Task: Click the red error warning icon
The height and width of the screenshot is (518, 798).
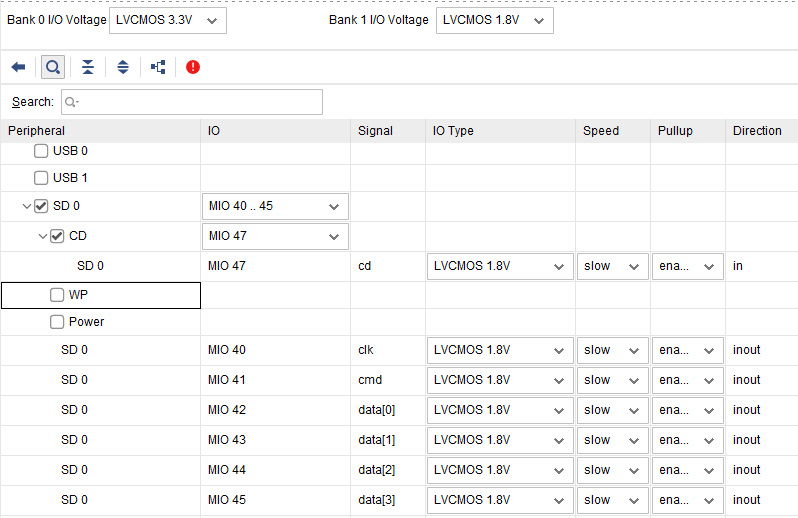Action: [193, 67]
